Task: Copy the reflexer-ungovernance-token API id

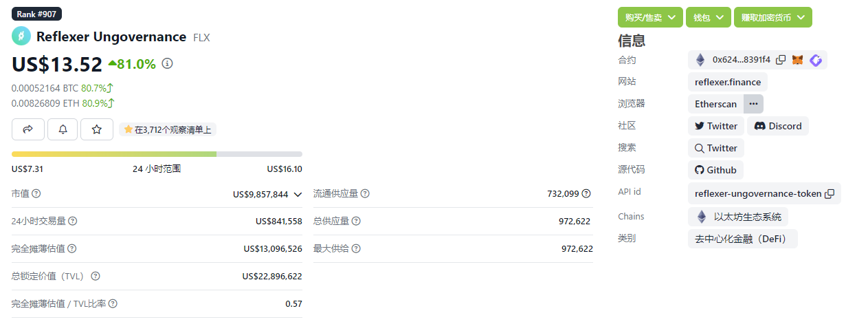Action: tap(830, 193)
